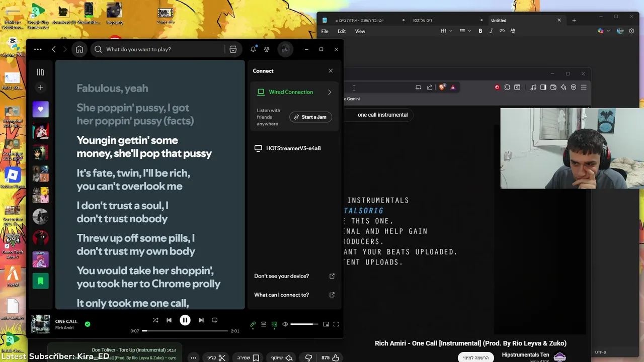The height and width of the screenshot is (362, 644).
Task: Navigate back in Spotify
Action: pos(54,49)
